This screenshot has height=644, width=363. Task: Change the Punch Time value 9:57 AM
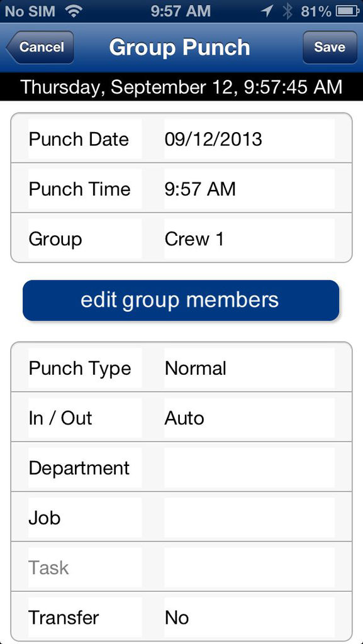click(x=249, y=189)
